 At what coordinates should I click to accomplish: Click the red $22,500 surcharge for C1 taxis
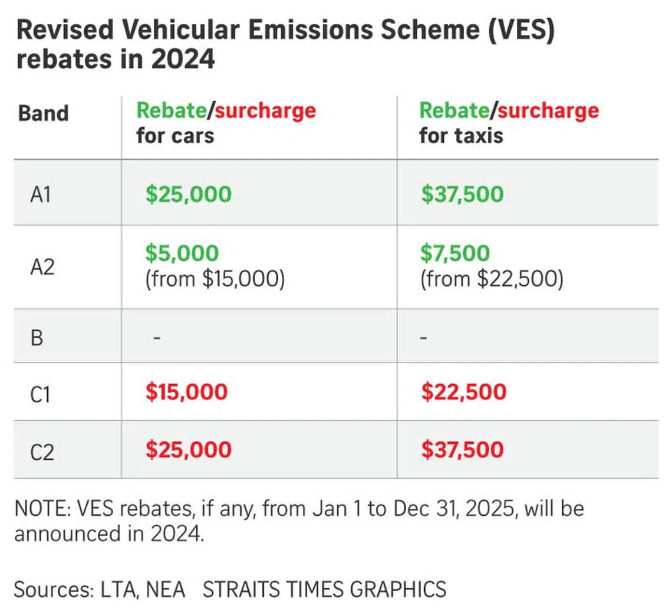(x=463, y=392)
